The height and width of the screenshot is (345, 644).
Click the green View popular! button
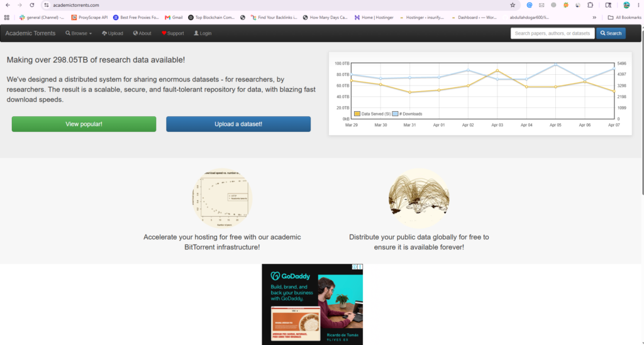click(x=84, y=124)
